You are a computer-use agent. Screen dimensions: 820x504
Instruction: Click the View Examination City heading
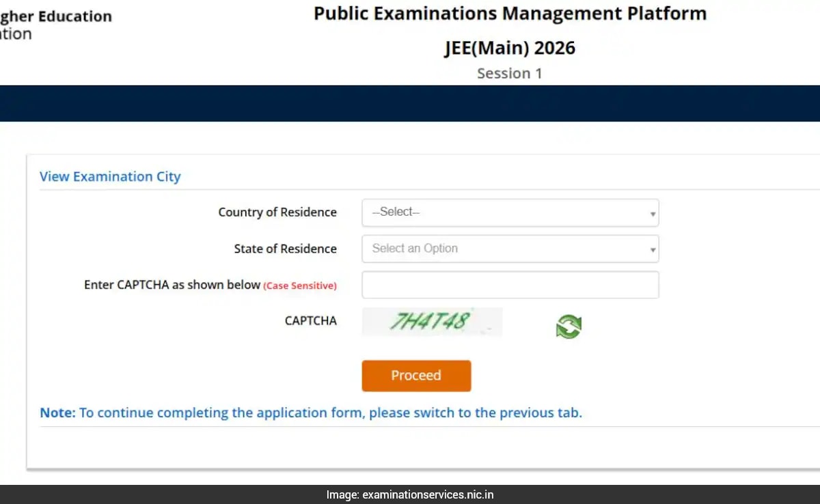[x=110, y=176]
